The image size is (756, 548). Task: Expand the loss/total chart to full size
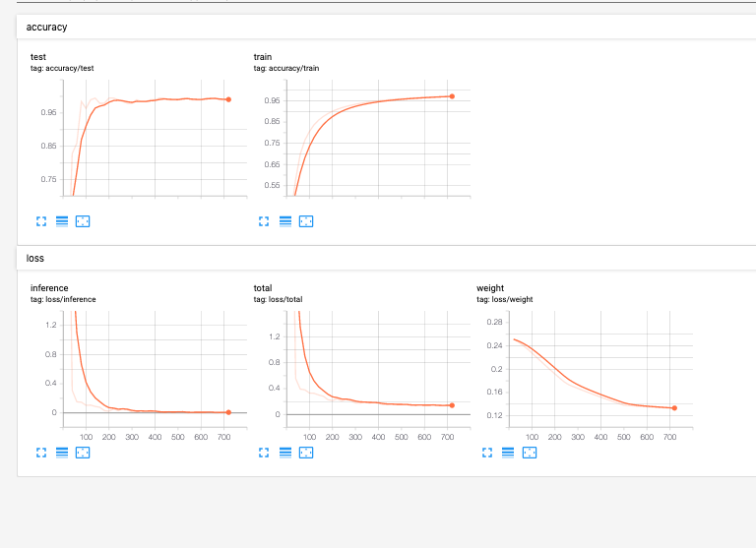coord(264,453)
